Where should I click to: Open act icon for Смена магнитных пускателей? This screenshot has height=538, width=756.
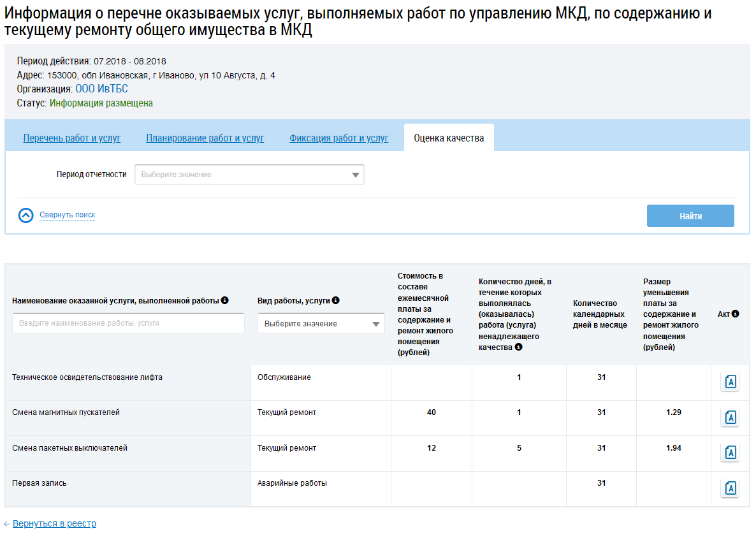point(730,417)
